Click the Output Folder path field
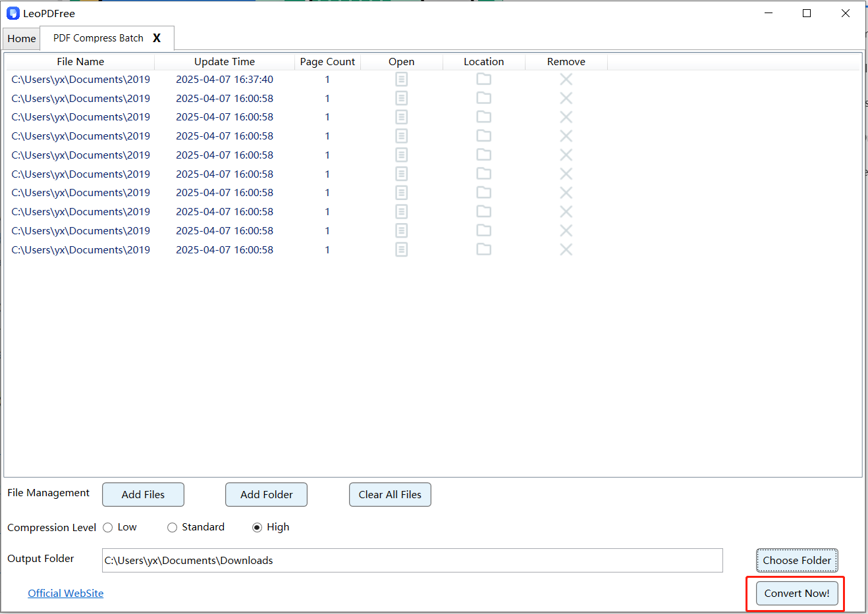868x614 pixels. [412, 561]
